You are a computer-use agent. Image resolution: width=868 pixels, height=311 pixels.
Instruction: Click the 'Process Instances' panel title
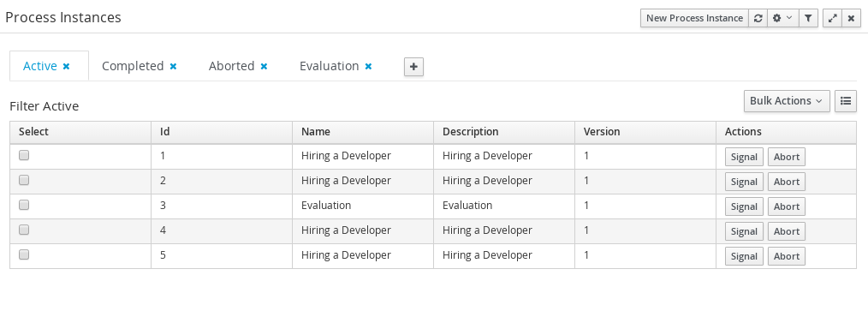coord(63,17)
